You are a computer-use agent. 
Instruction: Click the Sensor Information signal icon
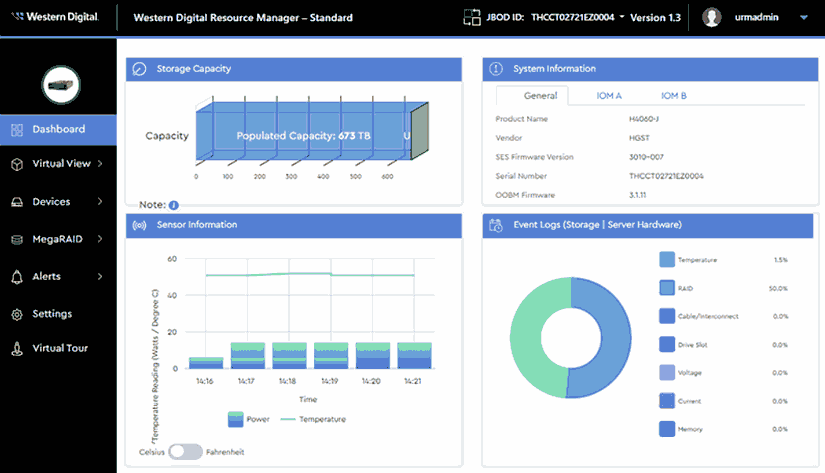[x=139, y=225]
